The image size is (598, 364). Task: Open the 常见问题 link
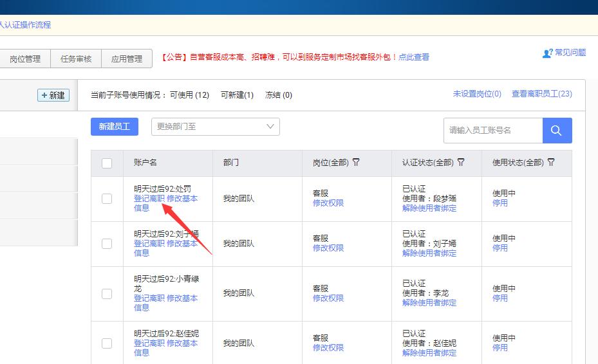570,53
